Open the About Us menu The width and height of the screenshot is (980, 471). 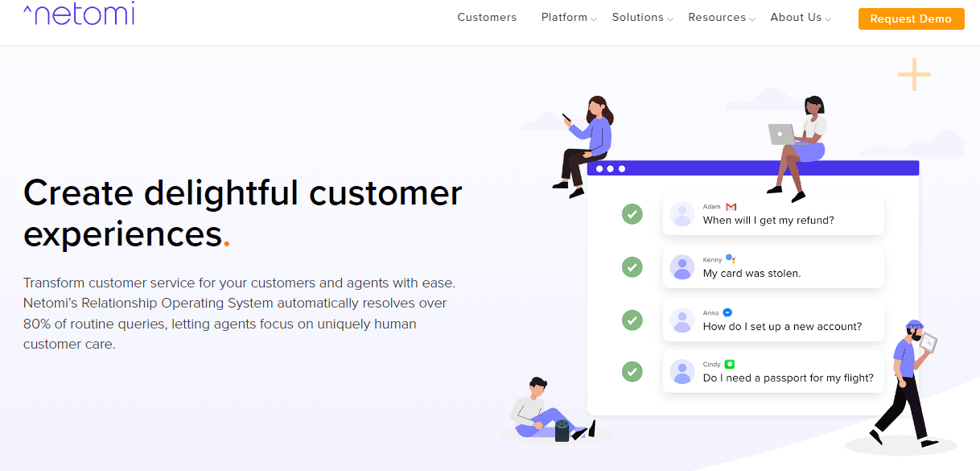point(796,18)
